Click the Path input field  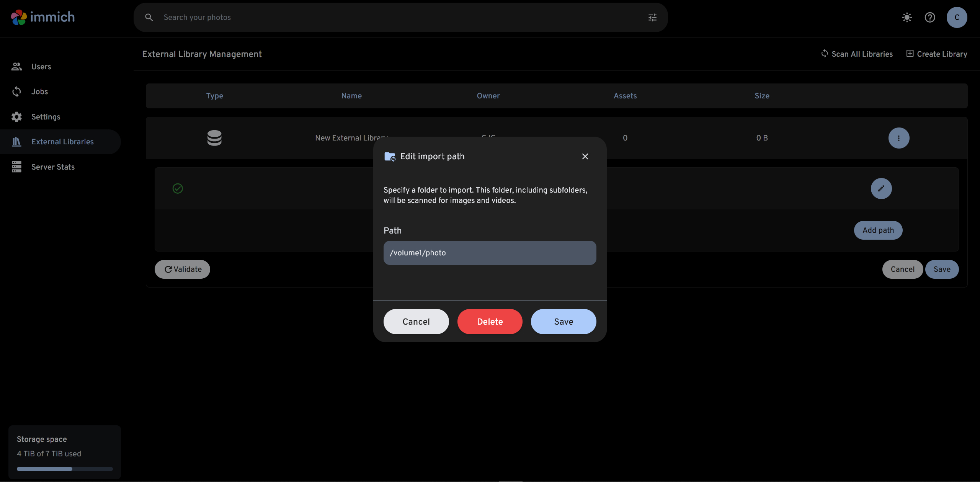(490, 253)
